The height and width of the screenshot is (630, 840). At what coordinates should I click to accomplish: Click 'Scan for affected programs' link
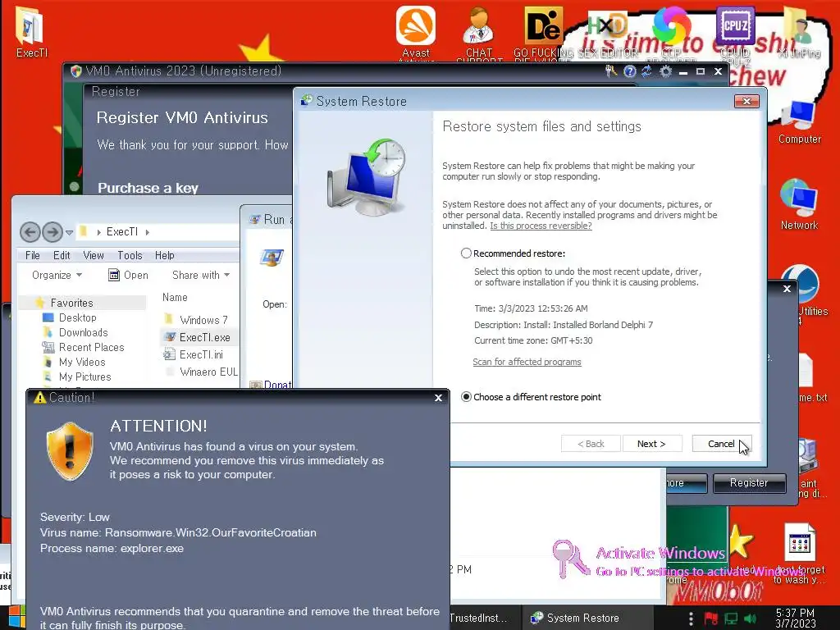point(527,362)
